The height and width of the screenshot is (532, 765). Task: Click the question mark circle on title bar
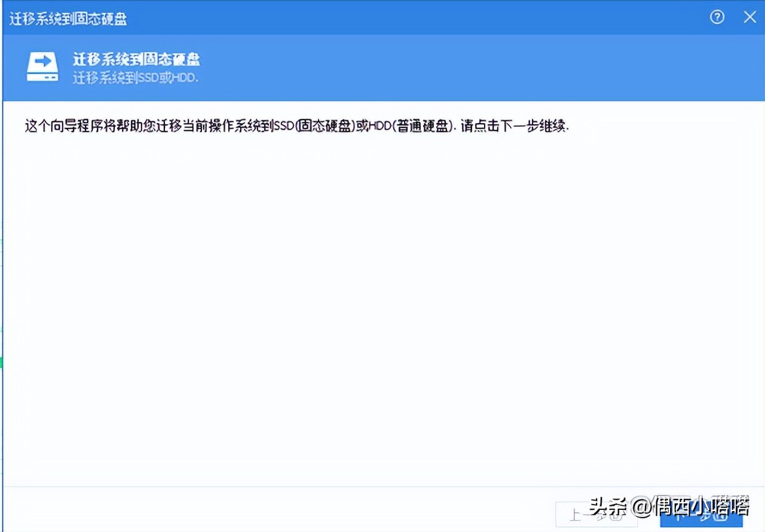[x=717, y=17]
